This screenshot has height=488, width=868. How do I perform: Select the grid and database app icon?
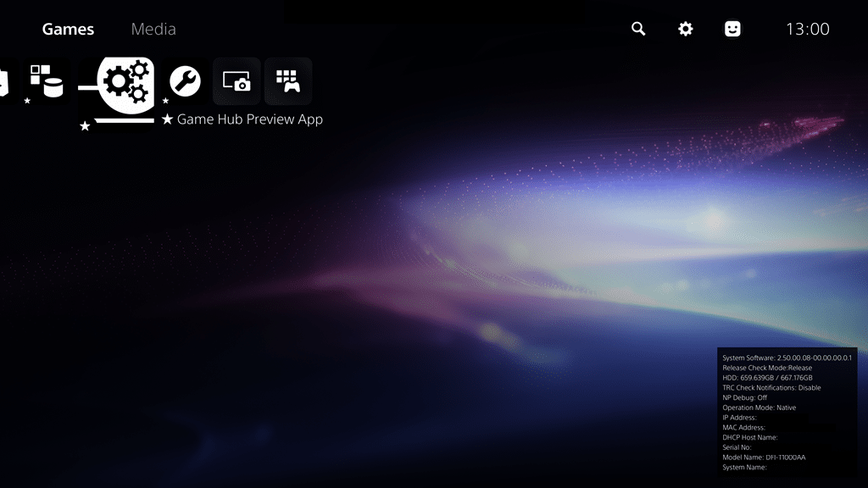[x=47, y=81]
